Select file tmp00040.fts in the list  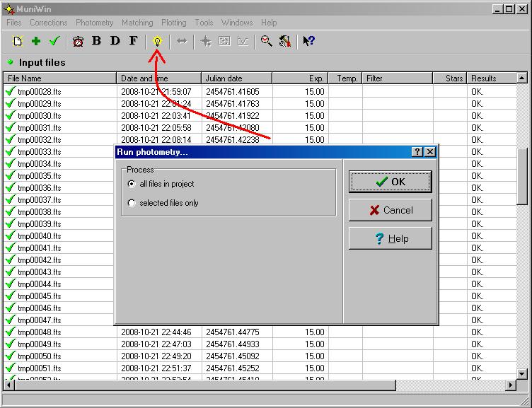pos(40,236)
